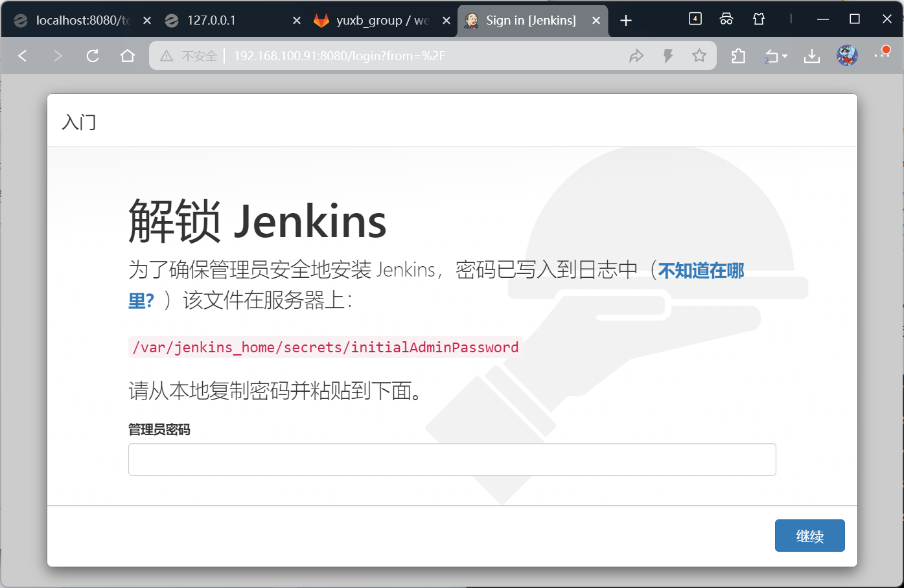Open a new tab with plus button
The image size is (904, 588).
pos(626,21)
